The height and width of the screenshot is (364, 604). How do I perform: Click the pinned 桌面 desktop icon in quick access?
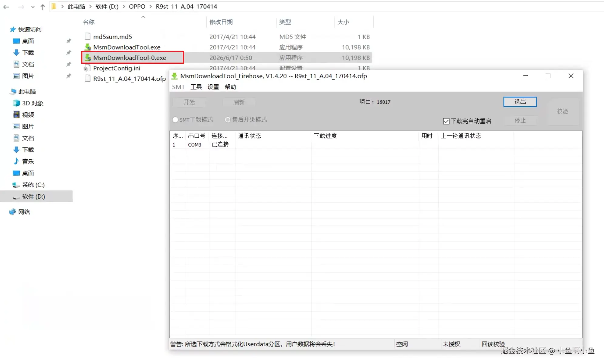pyautogui.click(x=16, y=41)
